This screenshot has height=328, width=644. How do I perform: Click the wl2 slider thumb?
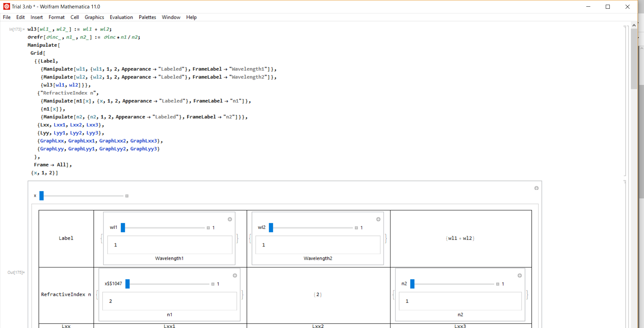pos(271,228)
